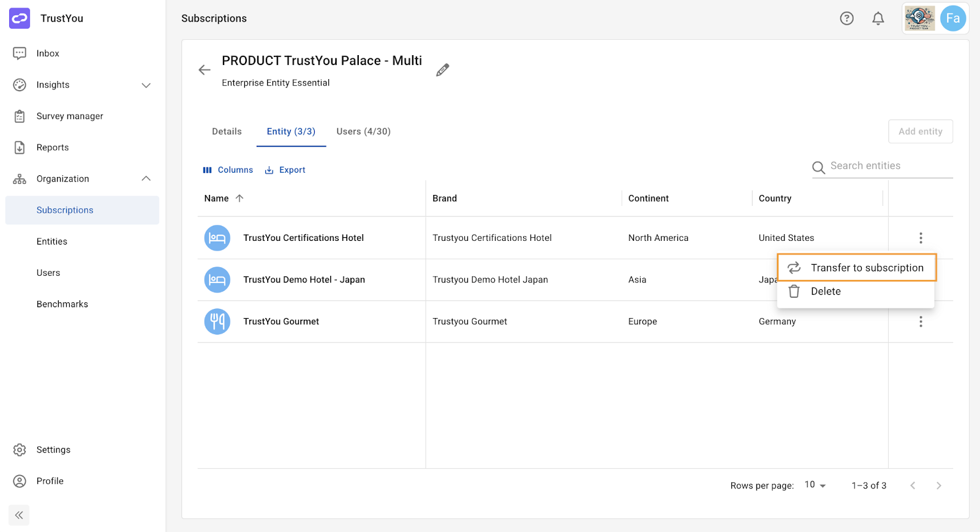Viewport: 980px width, 532px height.
Task: Open three-dot menu for TrustYou Certifications Hotel
Action: pyautogui.click(x=921, y=238)
